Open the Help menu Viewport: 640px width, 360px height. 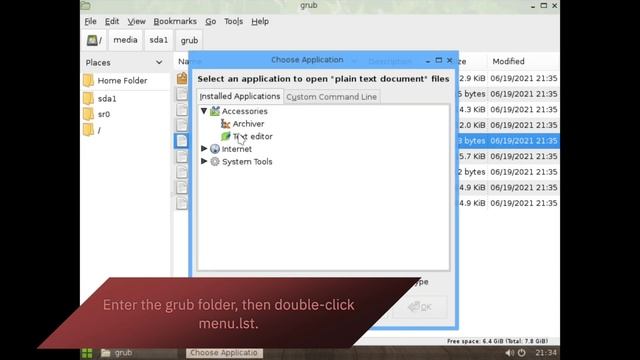[260, 21]
